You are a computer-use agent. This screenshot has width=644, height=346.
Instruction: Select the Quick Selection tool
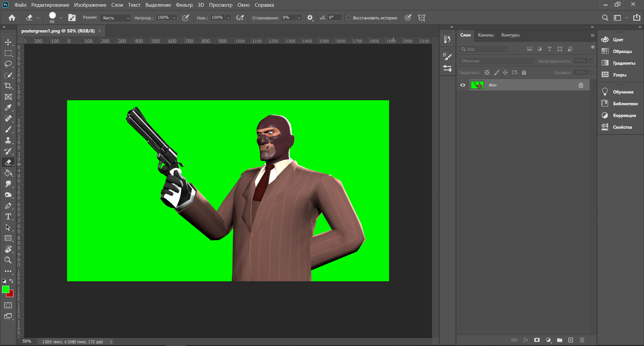tap(8, 75)
